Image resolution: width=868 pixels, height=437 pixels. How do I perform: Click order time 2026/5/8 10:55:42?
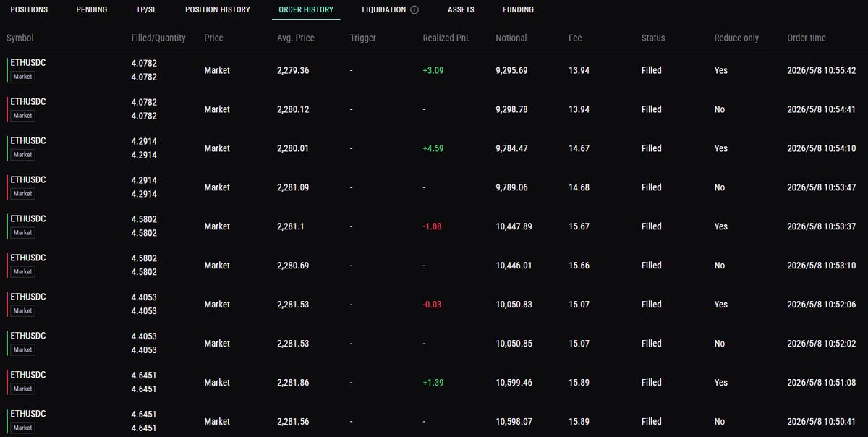(820, 70)
